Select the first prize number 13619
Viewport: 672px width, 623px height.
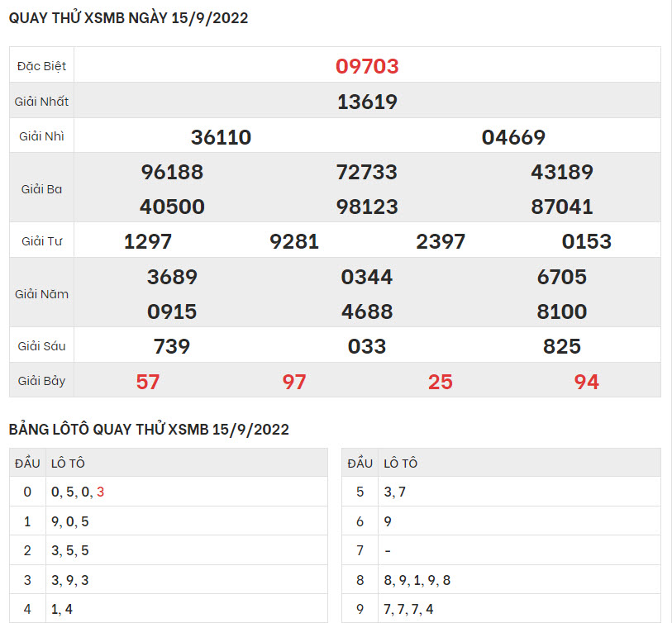click(367, 102)
